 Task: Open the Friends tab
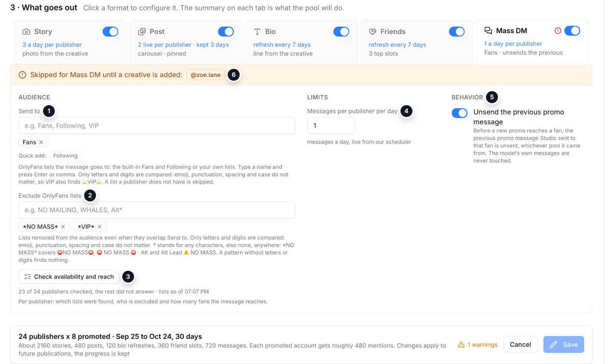417,42
